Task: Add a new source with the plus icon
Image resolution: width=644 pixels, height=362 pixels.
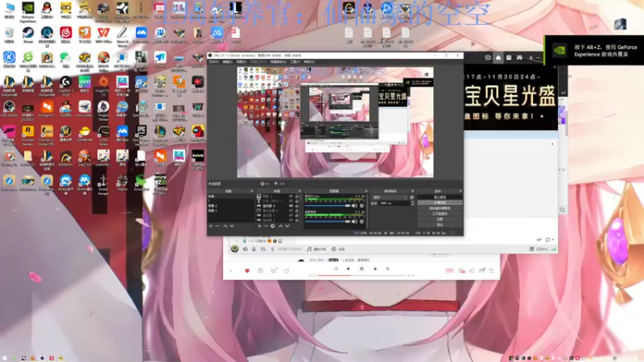Action: tap(259, 226)
